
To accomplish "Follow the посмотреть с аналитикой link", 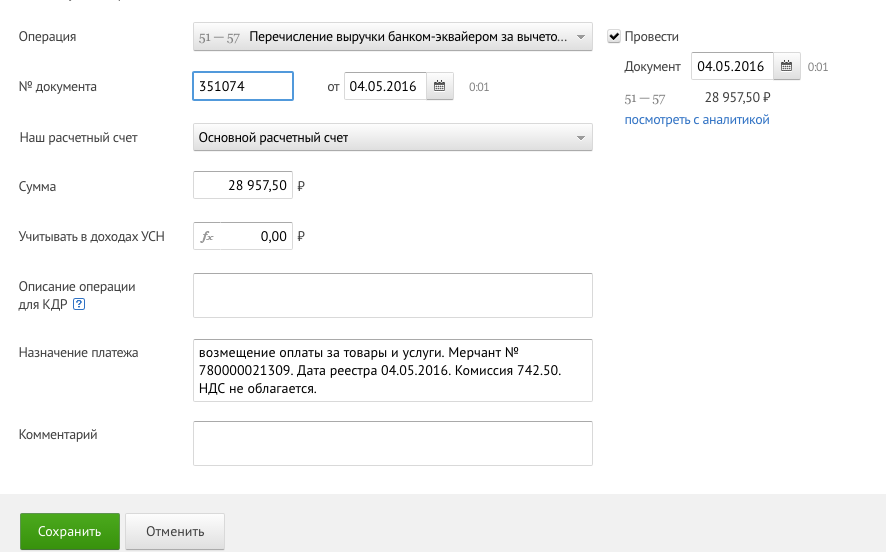I will click(697, 120).
